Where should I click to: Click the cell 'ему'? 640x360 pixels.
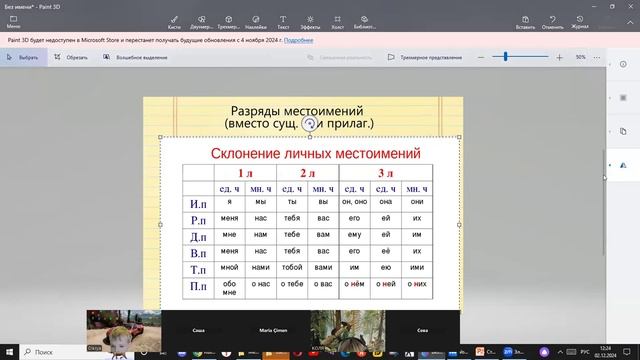354,235
